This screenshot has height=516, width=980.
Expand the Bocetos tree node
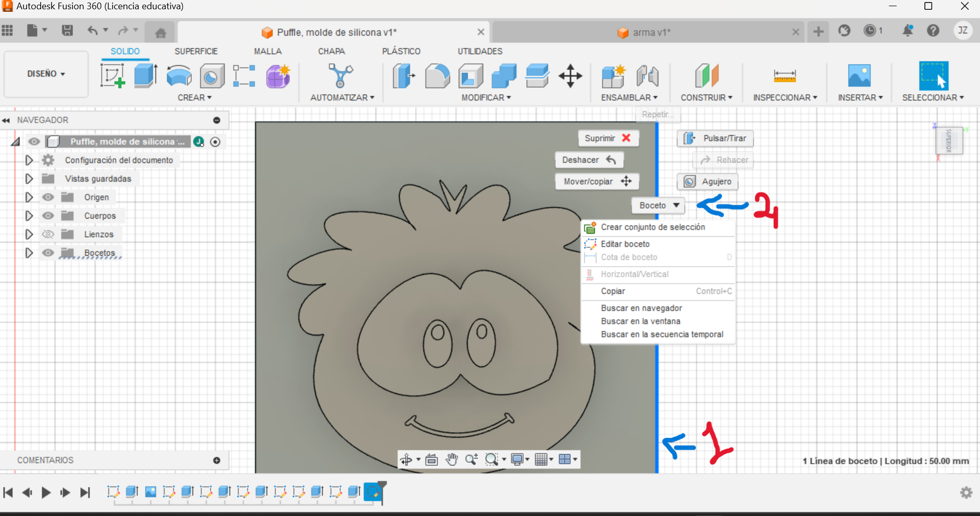click(x=29, y=253)
